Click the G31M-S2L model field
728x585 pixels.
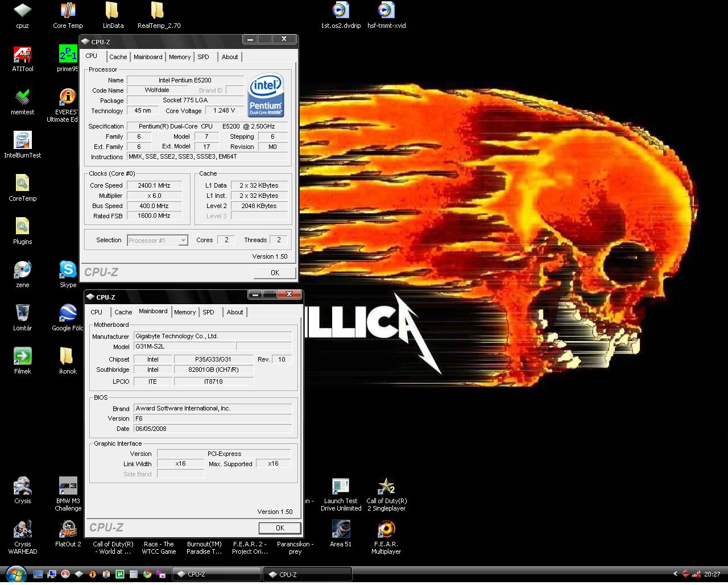tap(184, 346)
